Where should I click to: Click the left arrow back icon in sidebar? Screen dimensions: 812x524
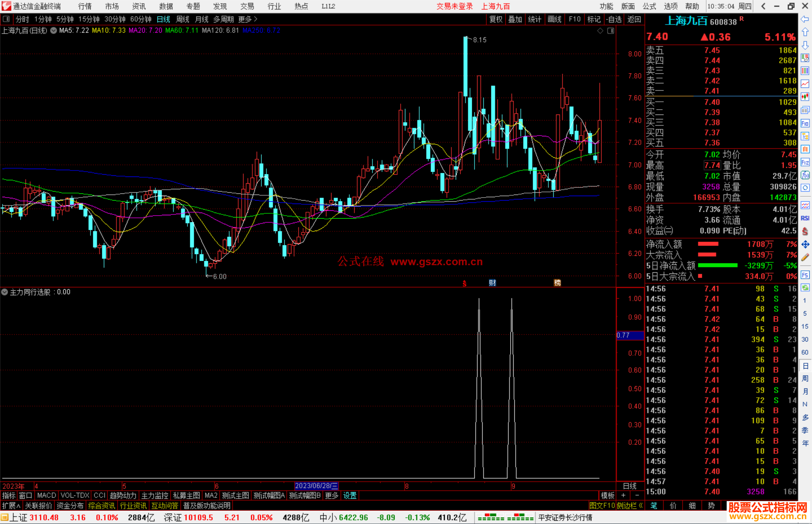tap(805, 19)
